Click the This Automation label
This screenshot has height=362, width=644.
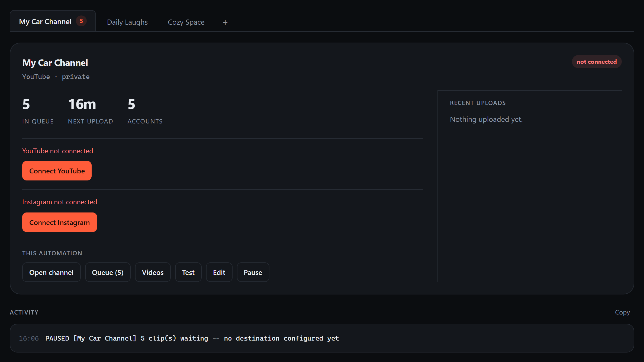[x=52, y=253]
